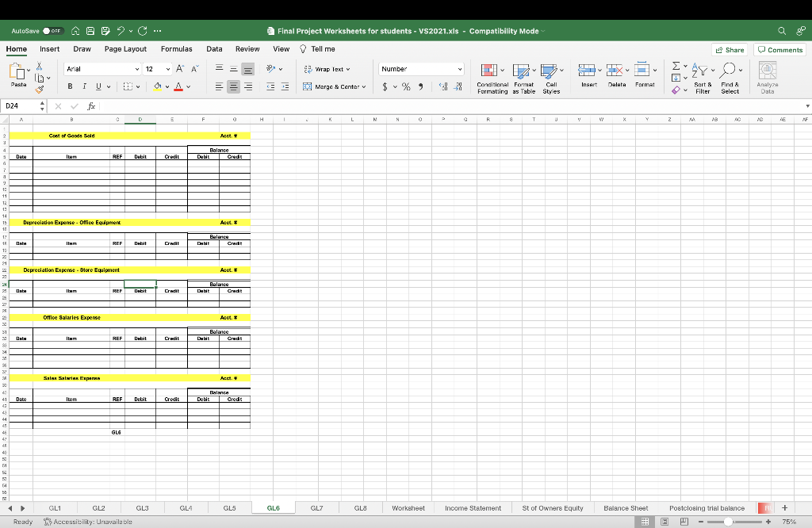Open the more options ellipsis in title bar
The height and width of the screenshot is (528, 812).
point(158,31)
